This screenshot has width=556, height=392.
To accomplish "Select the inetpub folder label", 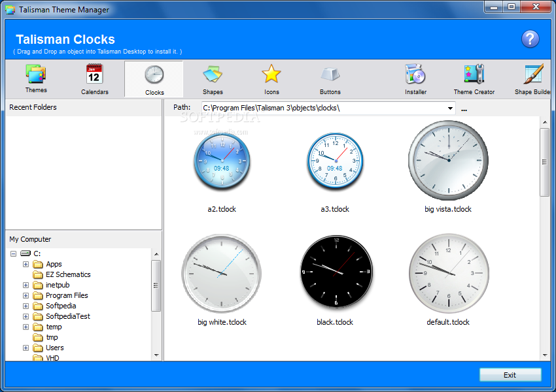I will (58, 285).
